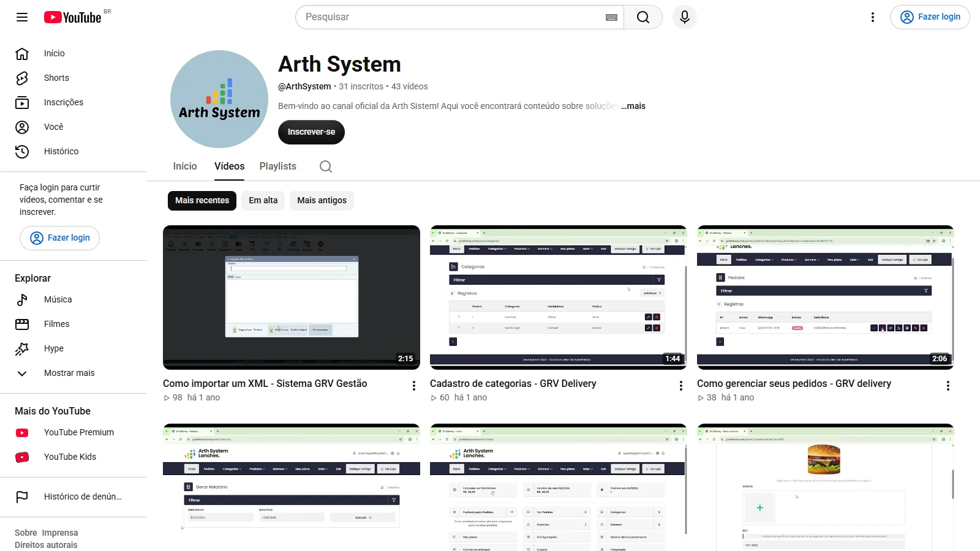The height and width of the screenshot is (551, 980).
Task: Start voice search with microphone
Action: coord(685,17)
